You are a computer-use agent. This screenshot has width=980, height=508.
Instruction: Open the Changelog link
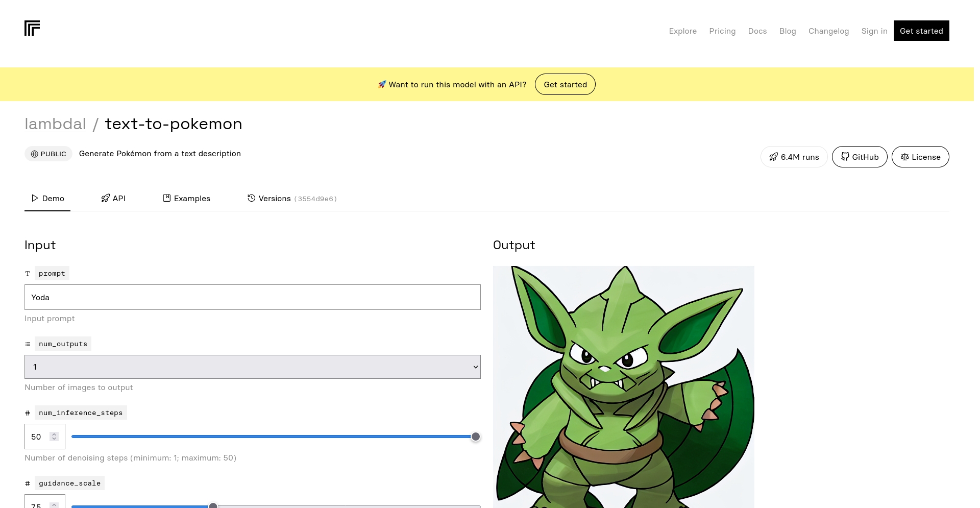(x=828, y=31)
